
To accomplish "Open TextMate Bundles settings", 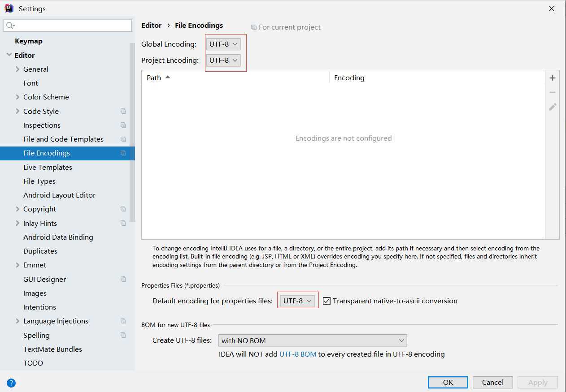I will [x=52, y=349].
